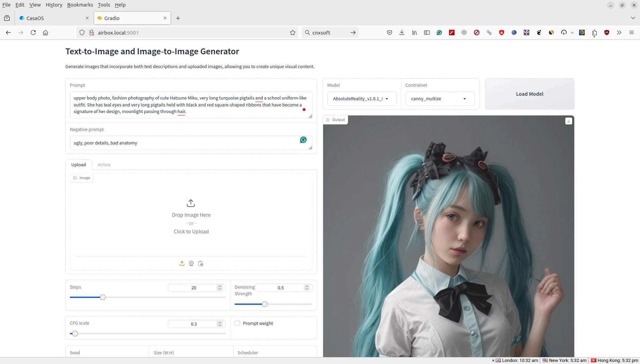Open the Library bookmarks and history icon

[414, 32]
